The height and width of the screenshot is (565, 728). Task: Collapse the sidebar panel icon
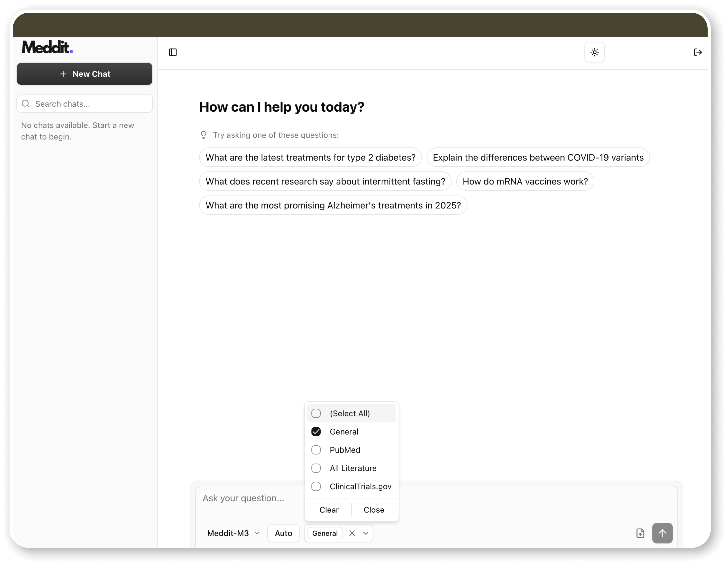(173, 52)
